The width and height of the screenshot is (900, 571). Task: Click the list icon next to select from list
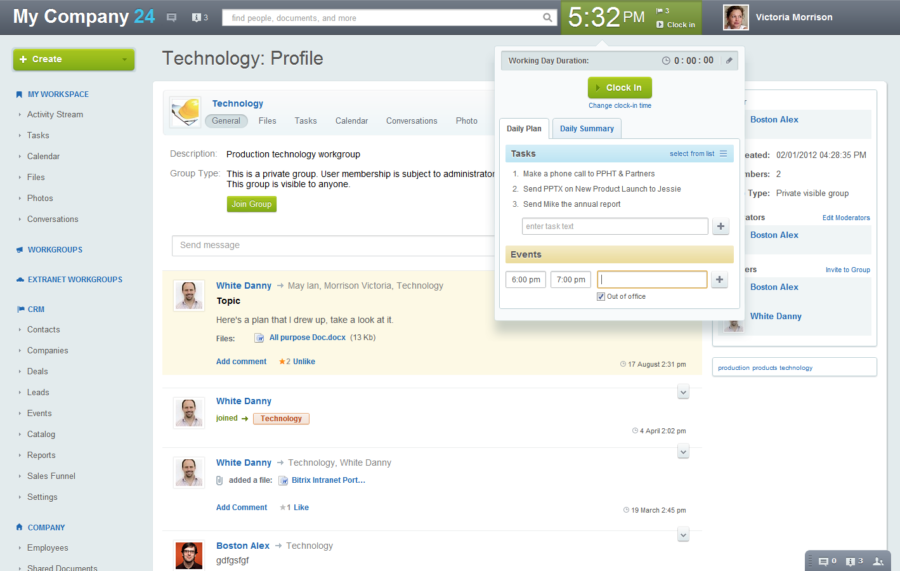(x=723, y=153)
